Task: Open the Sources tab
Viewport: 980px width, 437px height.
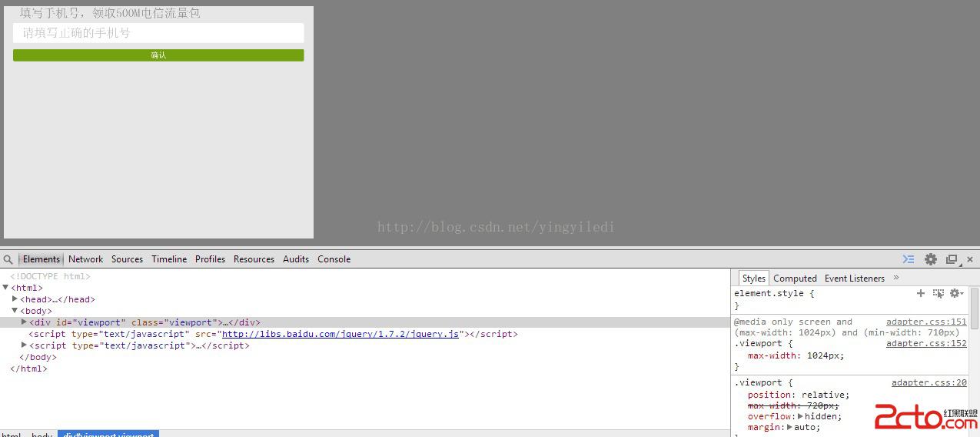Action: 127,259
